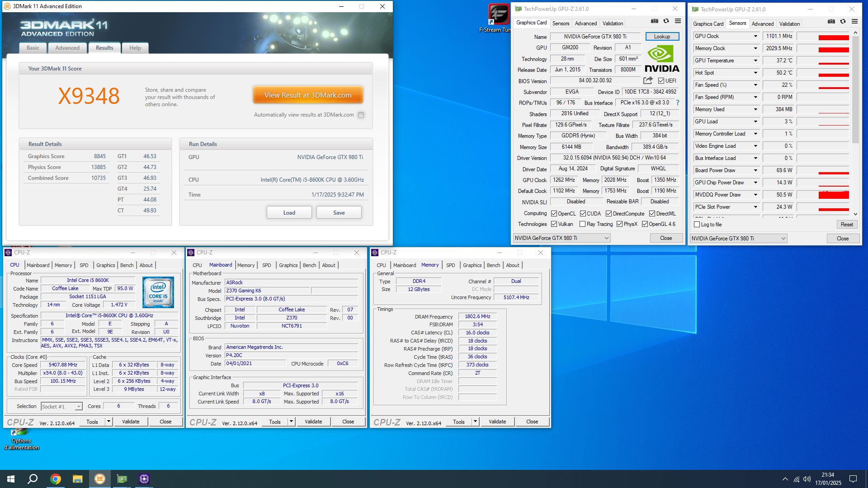The width and height of the screenshot is (868, 488).
Task: Expand the Memory Clock sensor dropdown
Action: [755, 48]
